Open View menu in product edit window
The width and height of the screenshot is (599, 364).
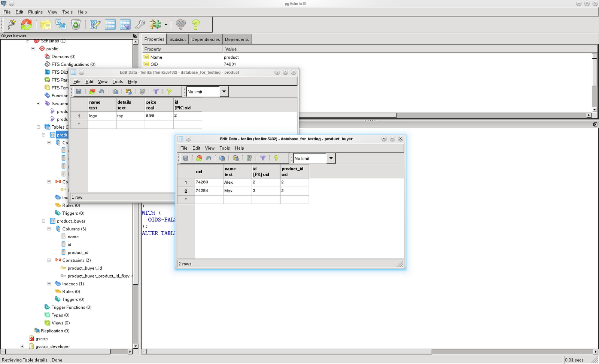[103, 82]
